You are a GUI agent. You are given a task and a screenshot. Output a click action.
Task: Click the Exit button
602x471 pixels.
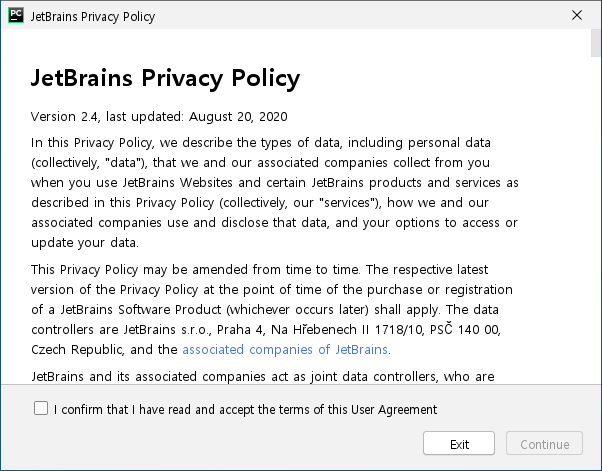pos(459,443)
